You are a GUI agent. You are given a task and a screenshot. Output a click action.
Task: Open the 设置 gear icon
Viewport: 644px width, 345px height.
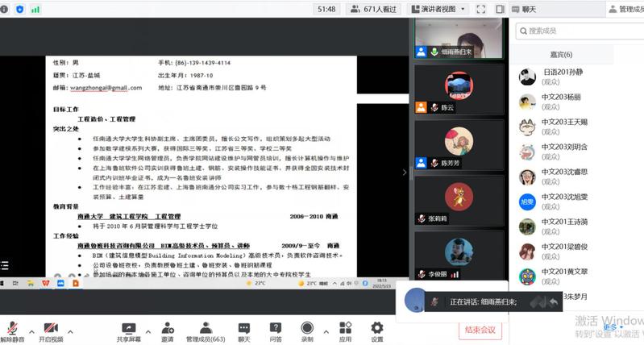(x=377, y=328)
